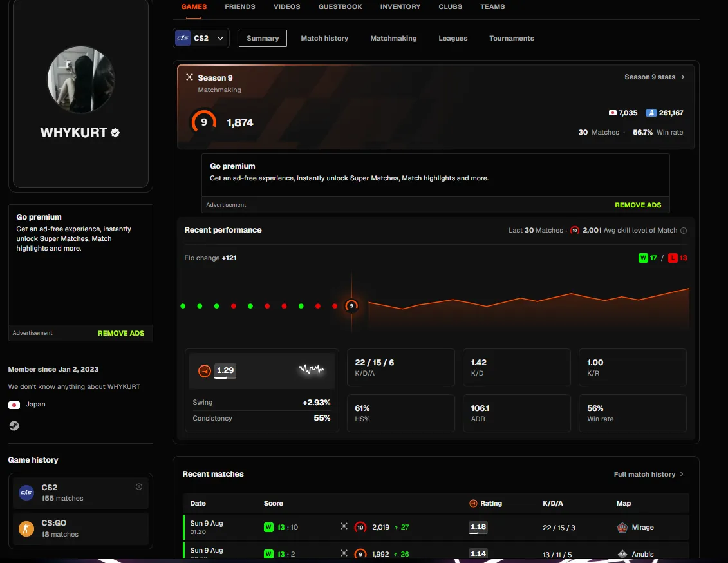
Task: Click the rating sparkline graph in the 1.29 card
Action: click(x=312, y=369)
